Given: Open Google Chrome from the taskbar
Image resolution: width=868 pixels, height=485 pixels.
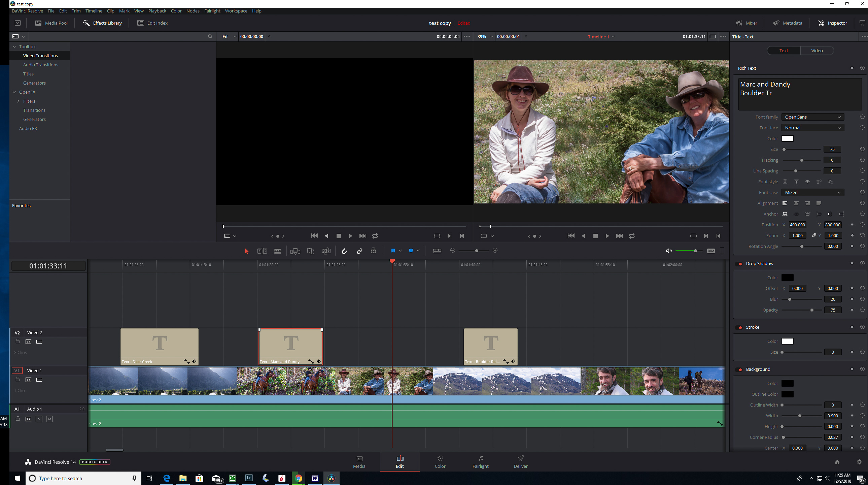Looking at the screenshot, I should [298, 478].
